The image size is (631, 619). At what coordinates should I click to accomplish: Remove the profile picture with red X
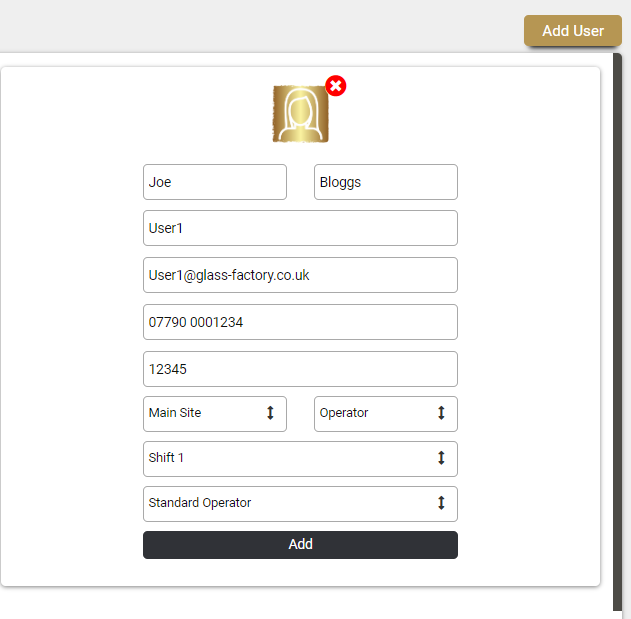(336, 86)
